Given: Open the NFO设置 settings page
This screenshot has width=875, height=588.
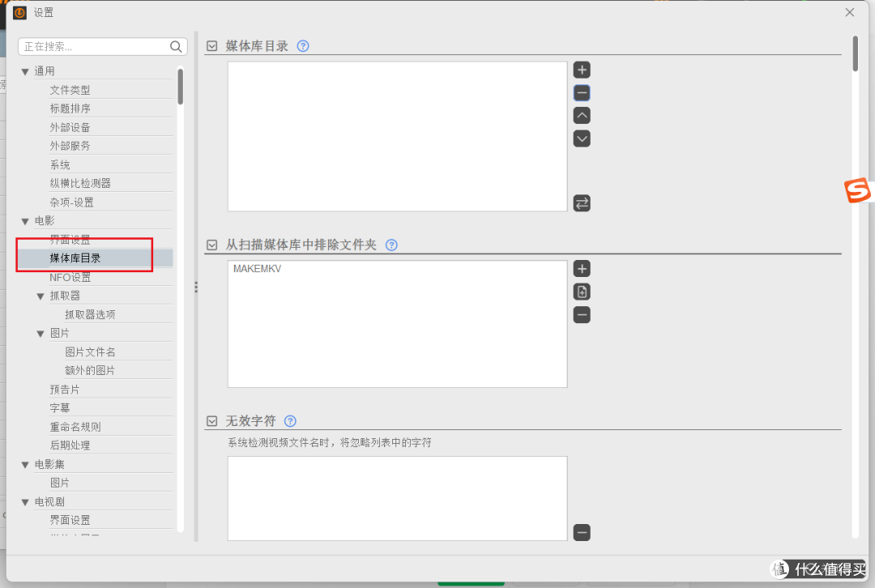Looking at the screenshot, I should [69, 277].
